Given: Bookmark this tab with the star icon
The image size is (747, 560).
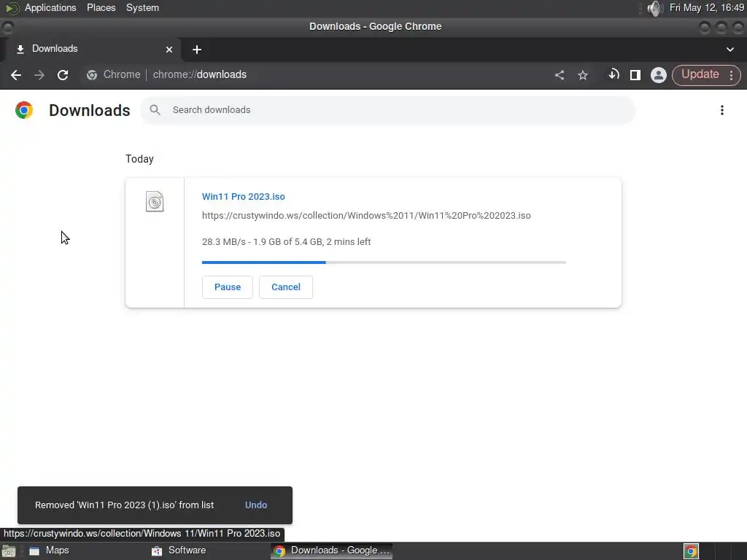Looking at the screenshot, I should (583, 75).
